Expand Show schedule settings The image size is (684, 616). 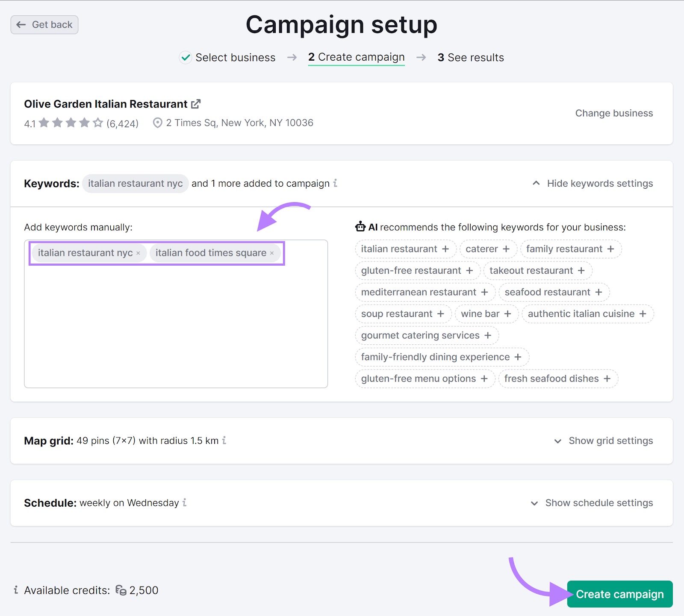tap(592, 503)
